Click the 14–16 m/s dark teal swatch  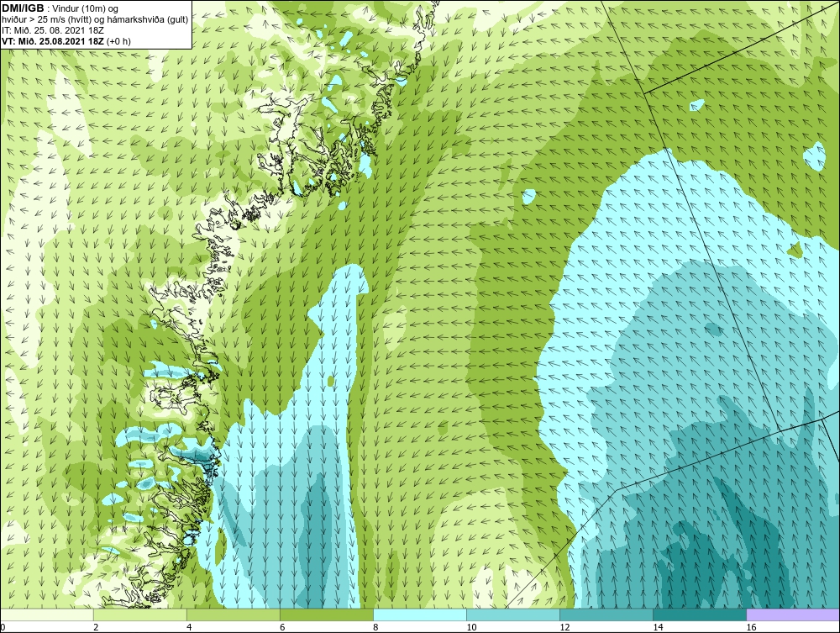coord(700,615)
